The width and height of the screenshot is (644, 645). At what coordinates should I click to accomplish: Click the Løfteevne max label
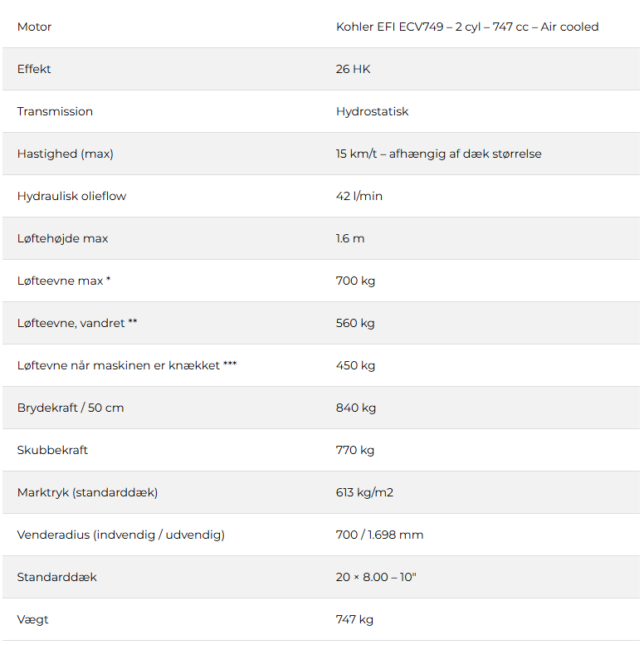pyautogui.click(x=63, y=281)
